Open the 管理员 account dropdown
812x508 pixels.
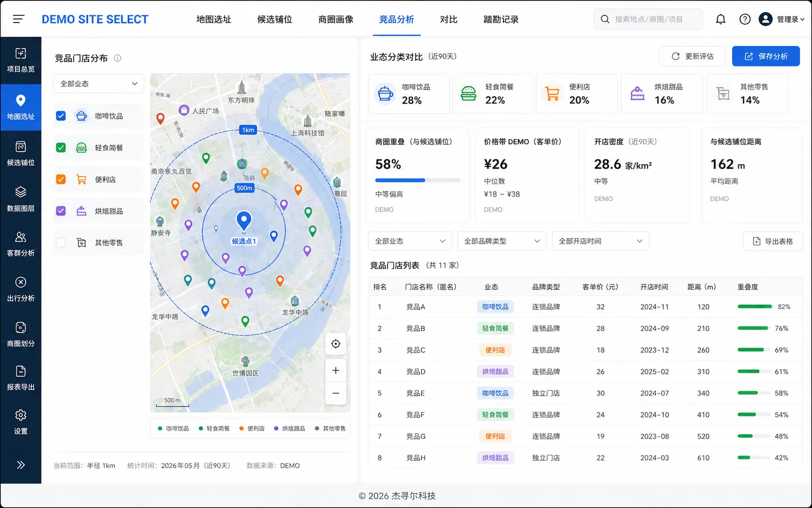(x=782, y=19)
